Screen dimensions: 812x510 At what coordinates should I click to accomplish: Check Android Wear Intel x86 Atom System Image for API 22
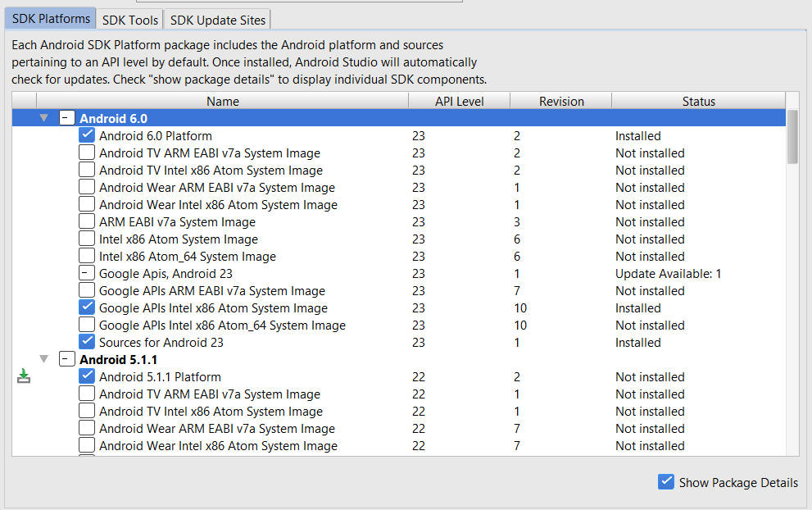[87, 445]
